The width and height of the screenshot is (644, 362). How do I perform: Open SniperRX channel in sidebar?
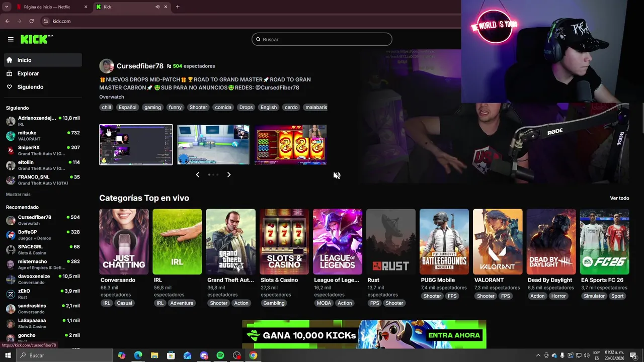tap(43, 150)
